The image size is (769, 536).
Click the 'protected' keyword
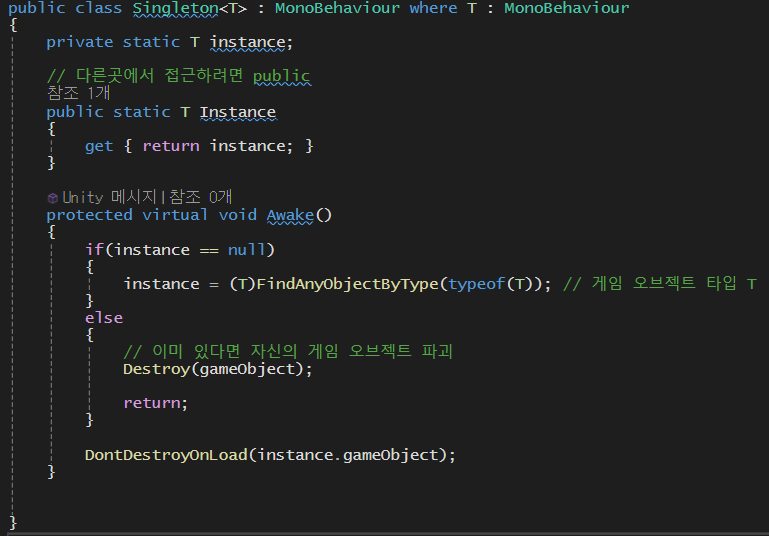pos(89,215)
